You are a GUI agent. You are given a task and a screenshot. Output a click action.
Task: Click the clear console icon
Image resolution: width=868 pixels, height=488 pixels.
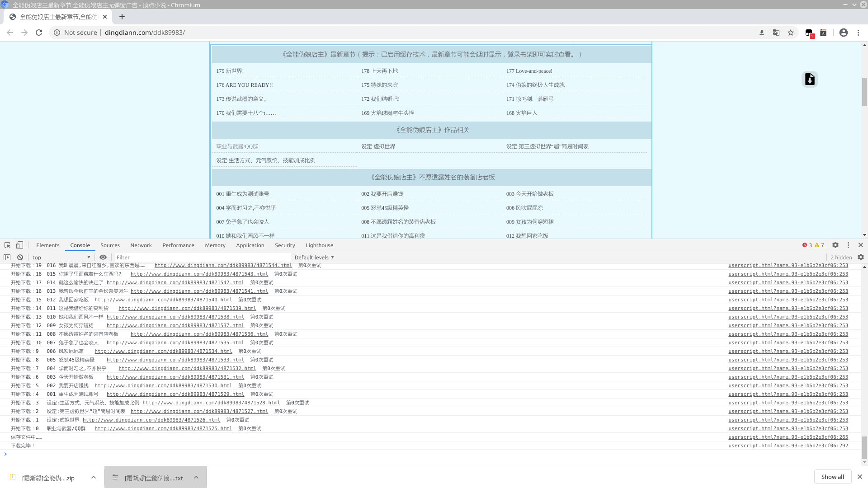pyautogui.click(x=20, y=258)
